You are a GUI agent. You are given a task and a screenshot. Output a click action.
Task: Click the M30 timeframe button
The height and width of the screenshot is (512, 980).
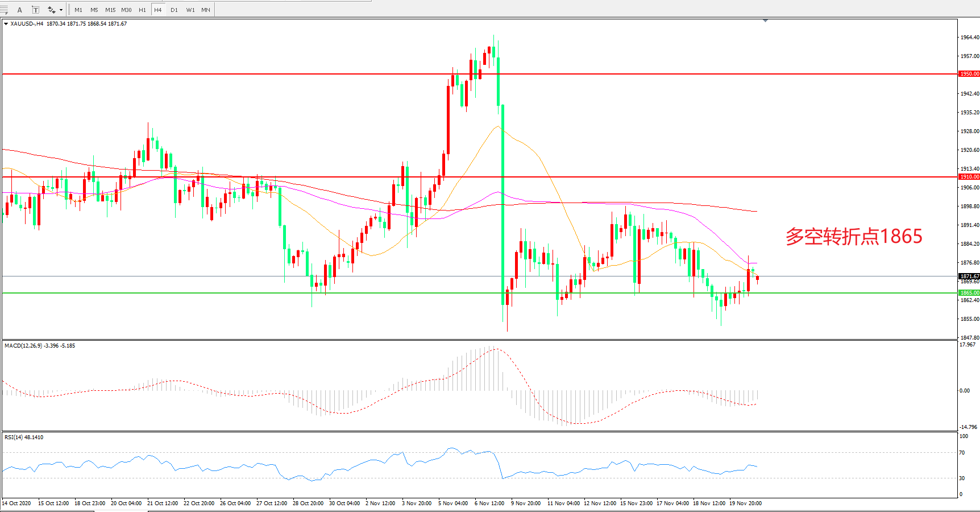pyautogui.click(x=126, y=10)
